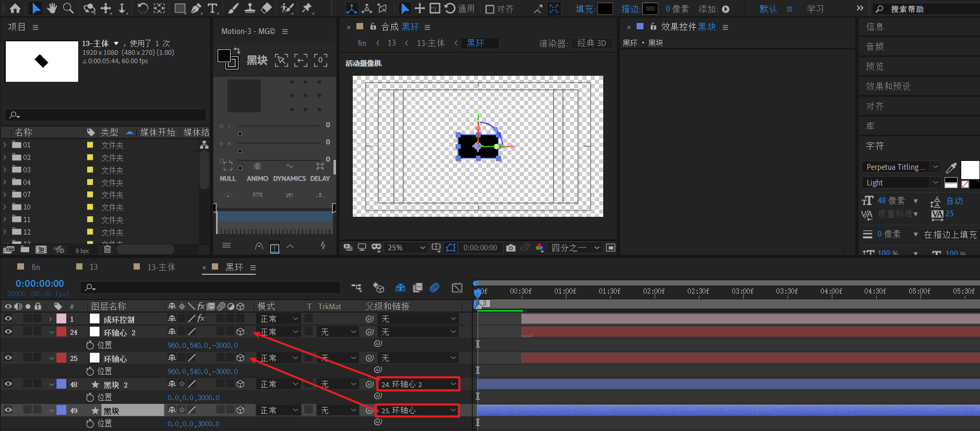Select the Pan Behind anchor point tool
980x431 pixels.
[159, 8]
